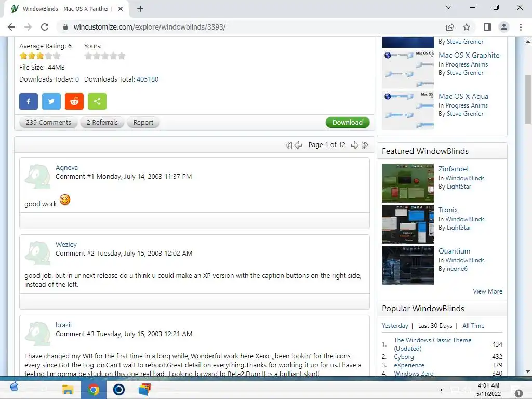Viewport: 532px width, 399px height.
Task: Click the Download button
Action: tap(348, 123)
